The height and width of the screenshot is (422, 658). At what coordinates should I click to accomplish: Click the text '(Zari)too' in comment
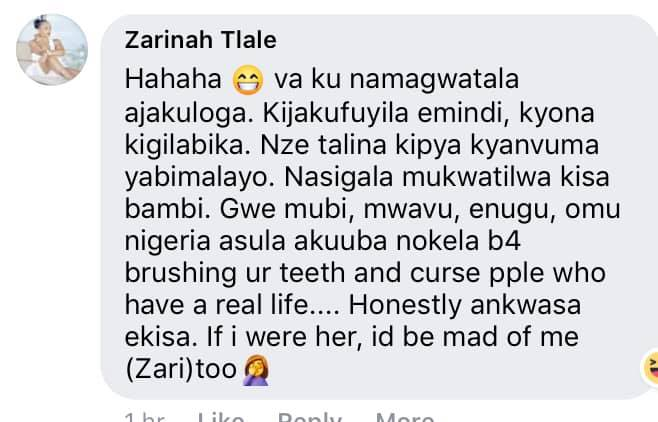tap(181, 370)
